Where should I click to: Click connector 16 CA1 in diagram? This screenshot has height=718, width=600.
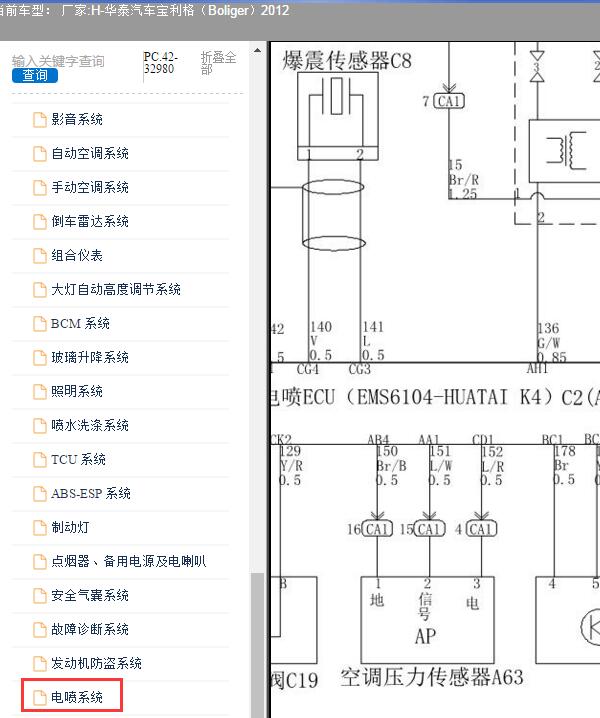coord(370,529)
